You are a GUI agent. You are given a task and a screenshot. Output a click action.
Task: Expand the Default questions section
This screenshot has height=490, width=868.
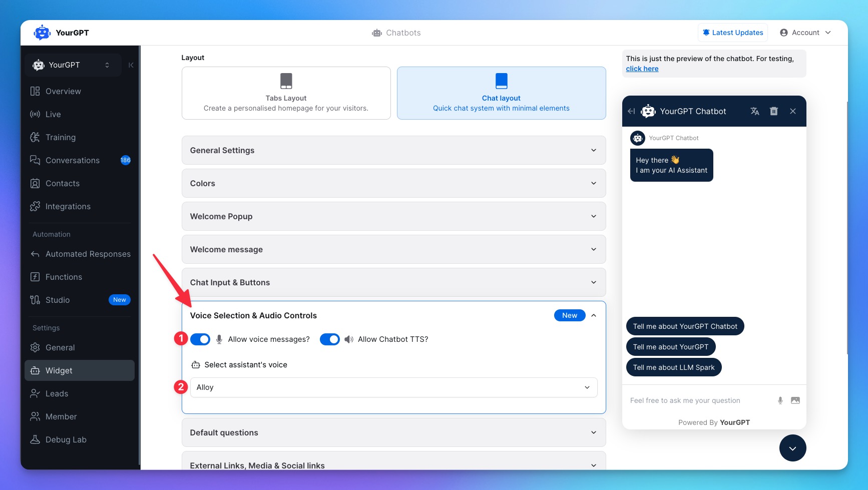pos(394,432)
